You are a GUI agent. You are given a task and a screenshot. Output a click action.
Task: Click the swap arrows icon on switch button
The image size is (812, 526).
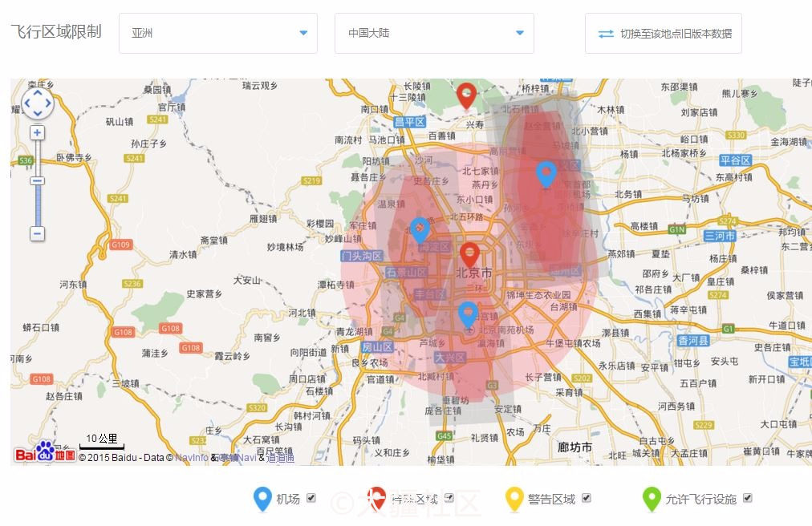click(x=606, y=34)
